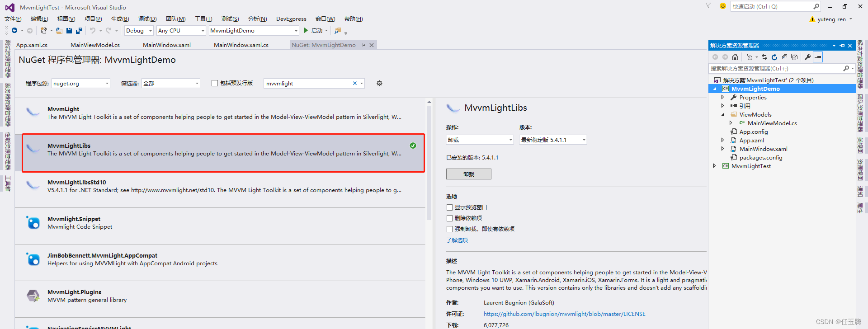Switch to the MainWindow.xaml.cs tab

tap(241, 45)
